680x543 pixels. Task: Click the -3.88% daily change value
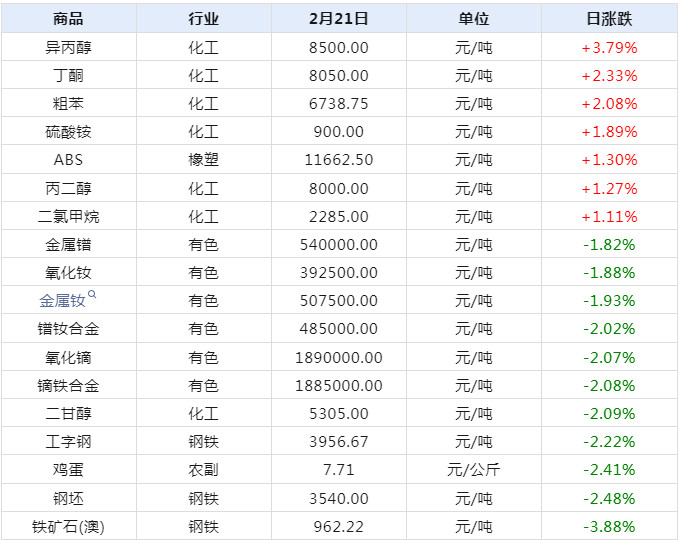click(x=609, y=527)
